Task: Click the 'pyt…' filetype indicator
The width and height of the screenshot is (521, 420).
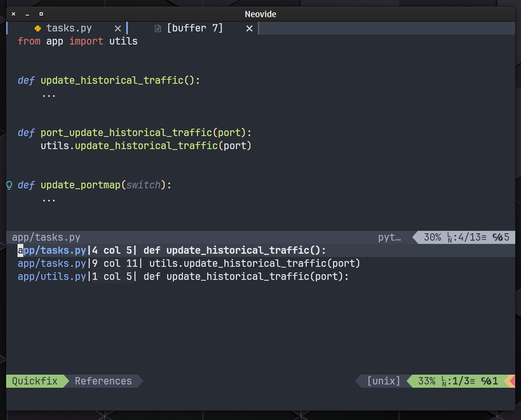Action: 389,237
